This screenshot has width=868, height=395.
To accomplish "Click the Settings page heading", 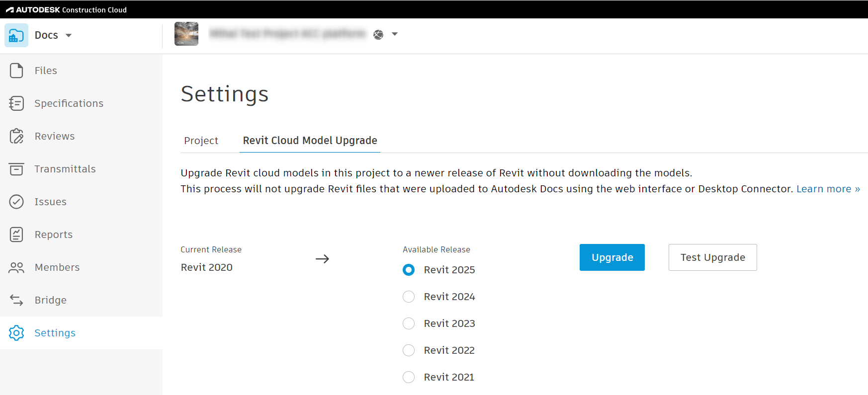I will point(225,94).
